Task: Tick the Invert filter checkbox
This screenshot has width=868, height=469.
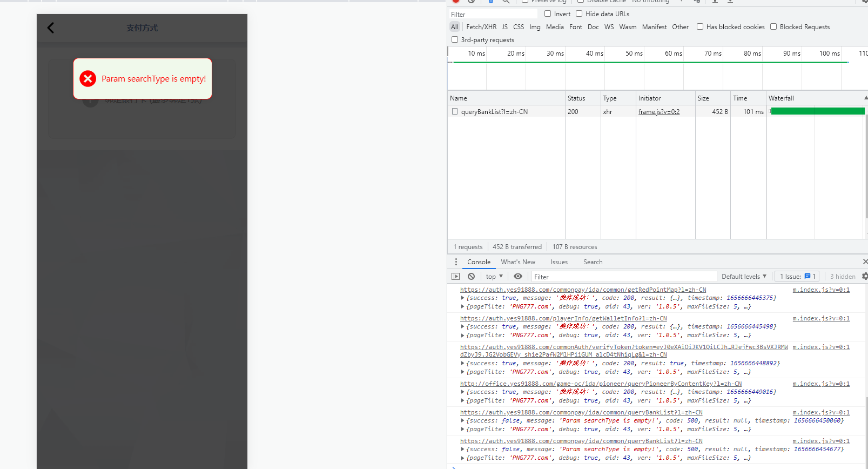Action: pyautogui.click(x=548, y=14)
